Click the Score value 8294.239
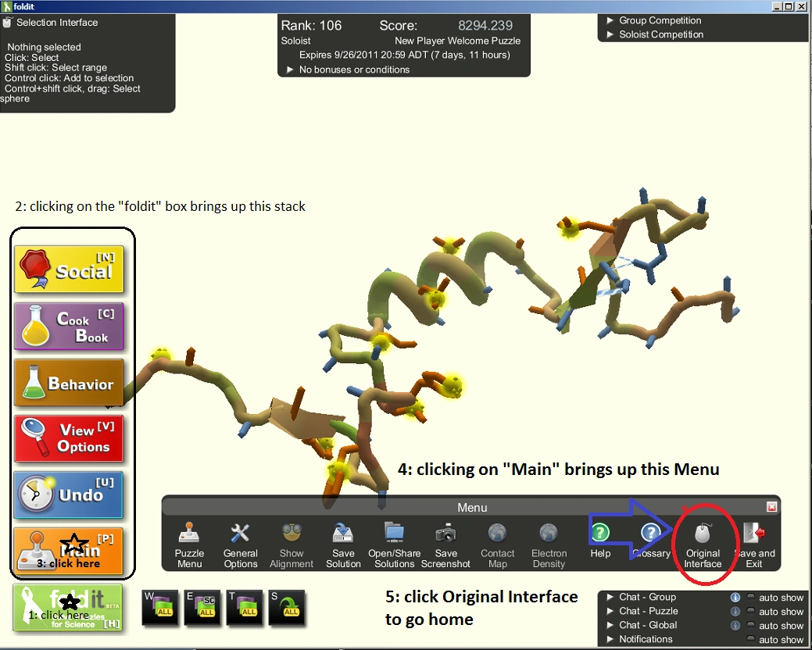Screen dimensions: 812x650 pos(485,25)
